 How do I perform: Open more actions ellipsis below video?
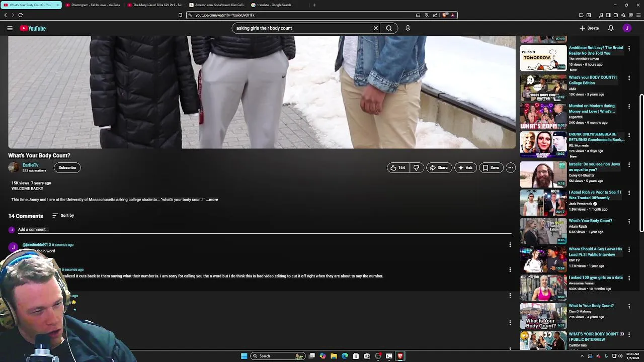[511, 167]
